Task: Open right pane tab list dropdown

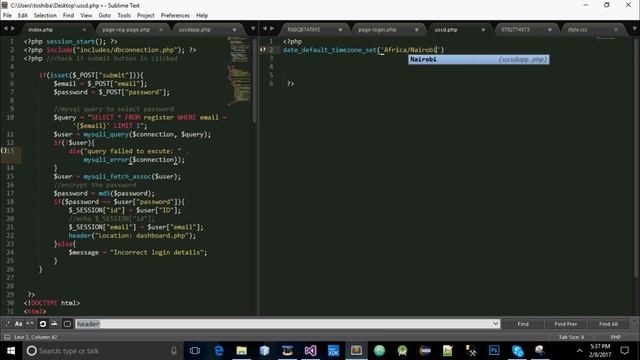Action: pos(635,29)
